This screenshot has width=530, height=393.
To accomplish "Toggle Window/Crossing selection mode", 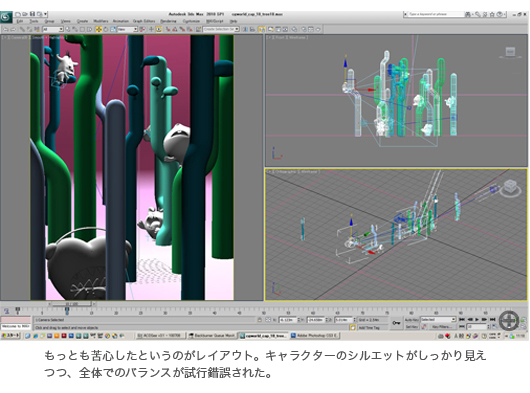I will pyautogui.click(x=90, y=29).
